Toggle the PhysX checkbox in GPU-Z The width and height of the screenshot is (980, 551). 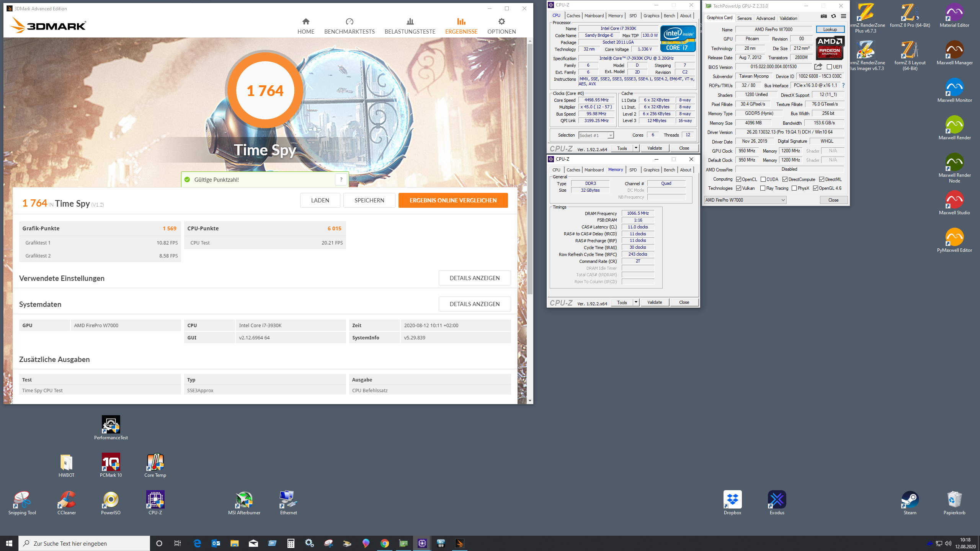794,188
